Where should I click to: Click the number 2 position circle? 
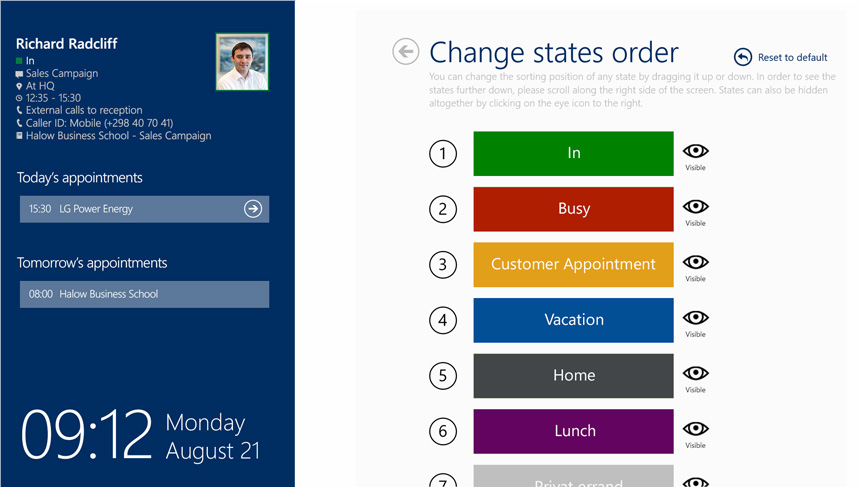click(443, 209)
